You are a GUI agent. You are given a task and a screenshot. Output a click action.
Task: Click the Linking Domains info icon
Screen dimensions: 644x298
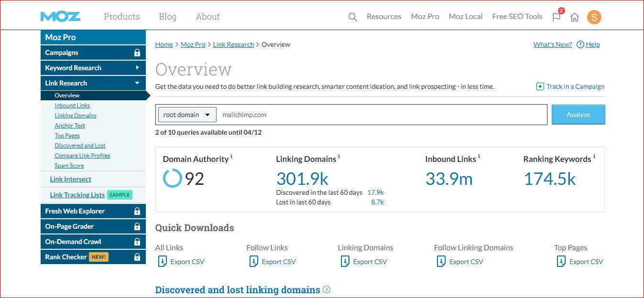[x=339, y=156]
